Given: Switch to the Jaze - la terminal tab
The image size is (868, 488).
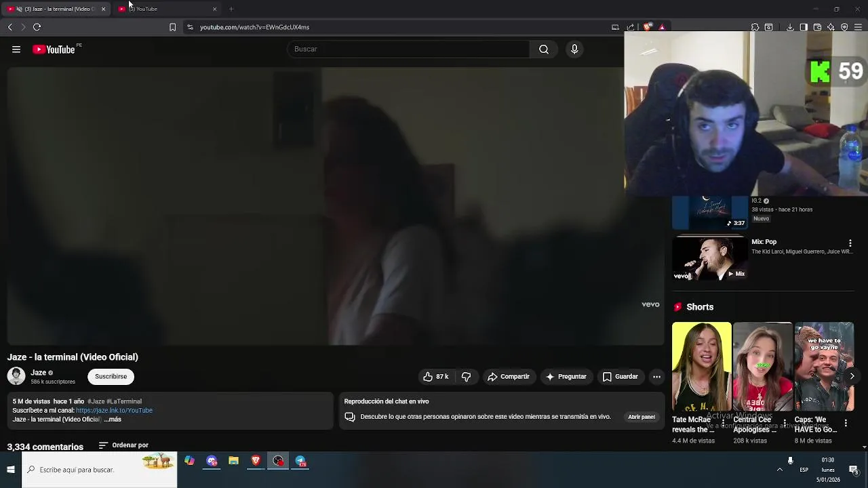Looking at the screenshot, I should tap(54, 9).
